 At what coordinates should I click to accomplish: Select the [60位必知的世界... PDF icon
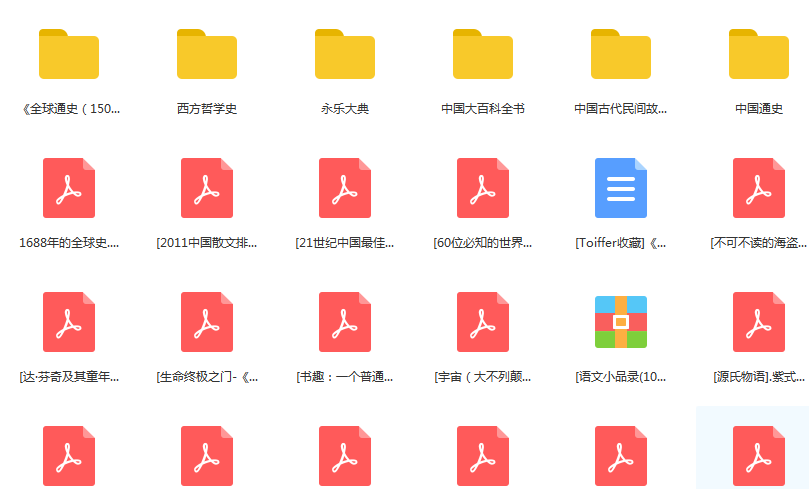483,188
